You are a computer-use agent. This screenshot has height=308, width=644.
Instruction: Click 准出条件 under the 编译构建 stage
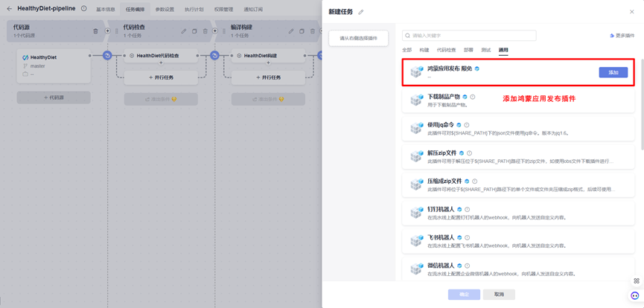coord(268,100)
